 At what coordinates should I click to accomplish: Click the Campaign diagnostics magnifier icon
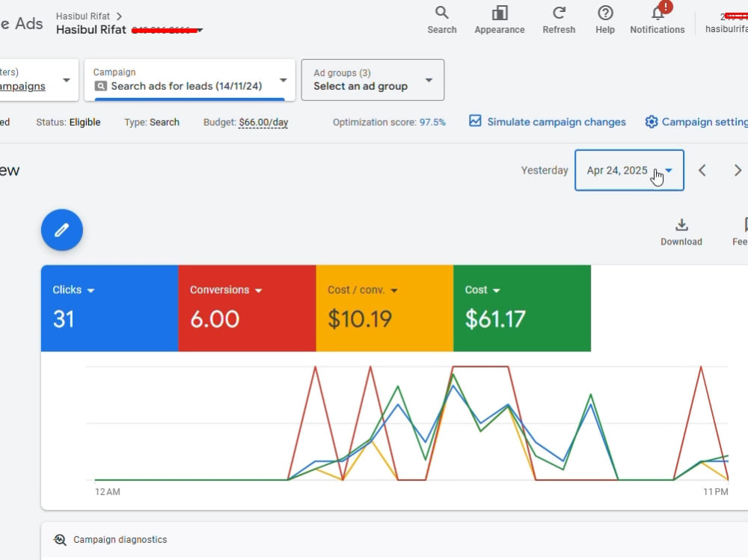[x=60, y=540]
